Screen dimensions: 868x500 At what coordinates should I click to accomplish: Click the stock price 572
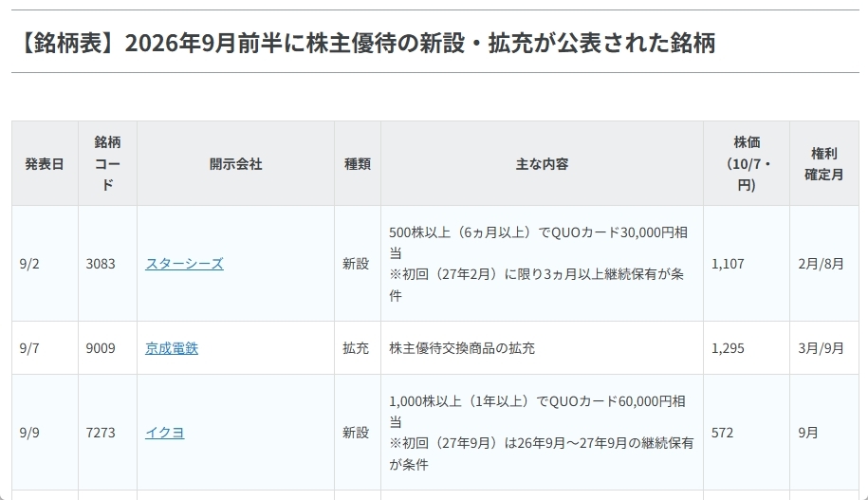(722, 433)
